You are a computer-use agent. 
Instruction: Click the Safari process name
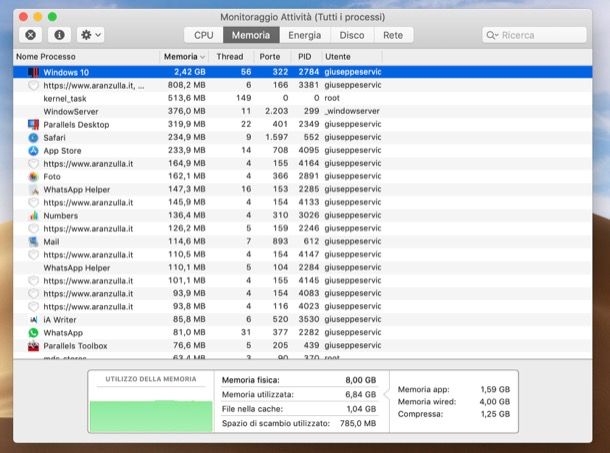pyautogui.click(x=54, y=137)
